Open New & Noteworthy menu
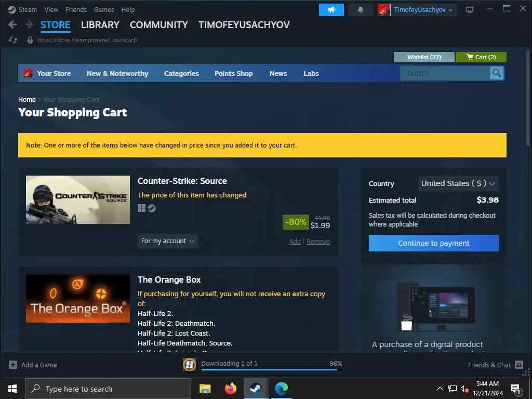Screen dimensions: 532x399 [x=117, y=73]
